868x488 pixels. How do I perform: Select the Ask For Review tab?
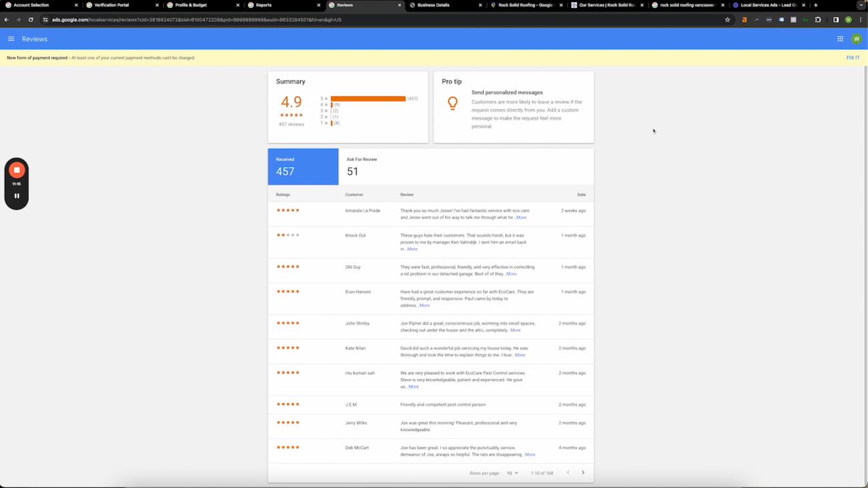point(361,166)
